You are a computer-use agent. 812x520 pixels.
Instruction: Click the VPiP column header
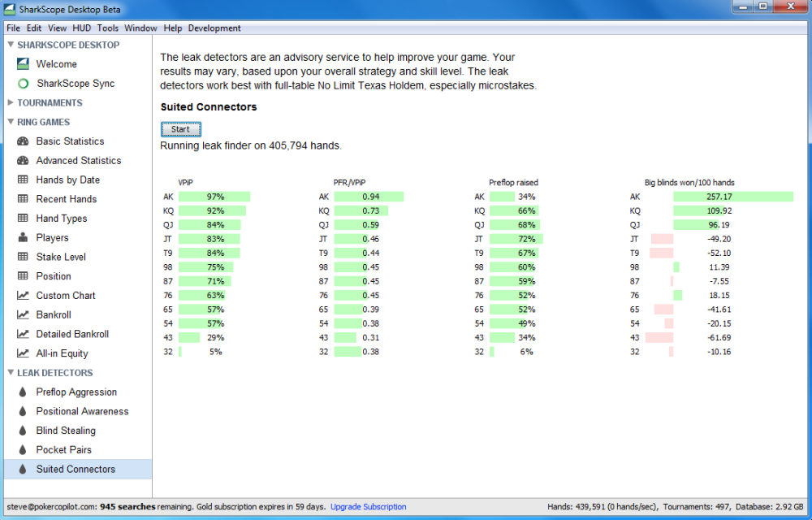tap(185, 182)
